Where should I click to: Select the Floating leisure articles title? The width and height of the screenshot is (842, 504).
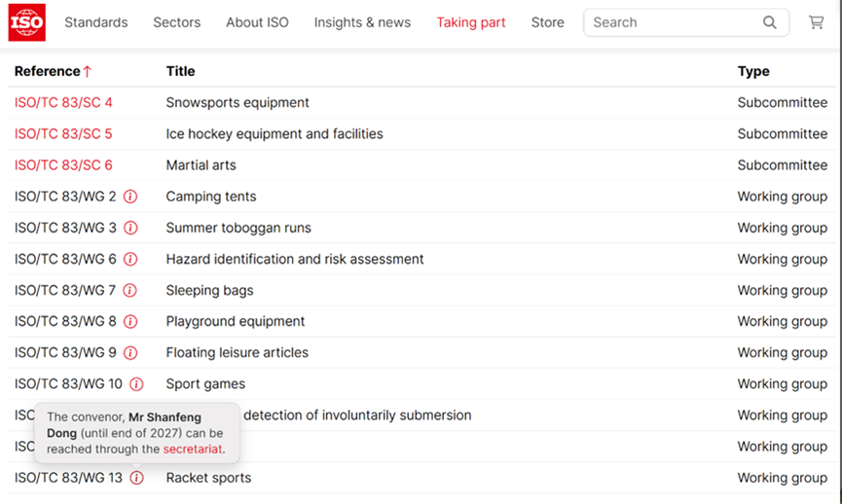238,352
